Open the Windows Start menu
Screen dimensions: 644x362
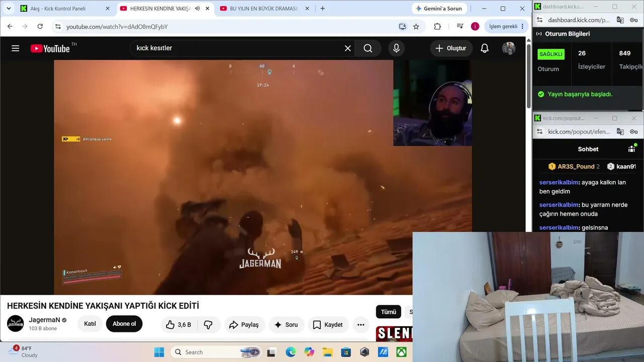(159, 352)
